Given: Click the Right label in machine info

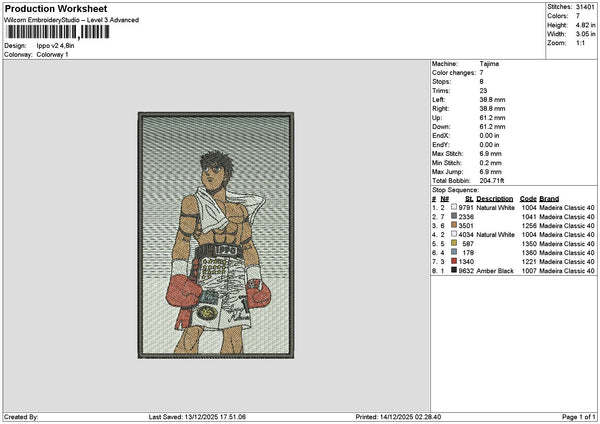Looking at the screenshot, I should pyautogui.click(x=440, y=109).
